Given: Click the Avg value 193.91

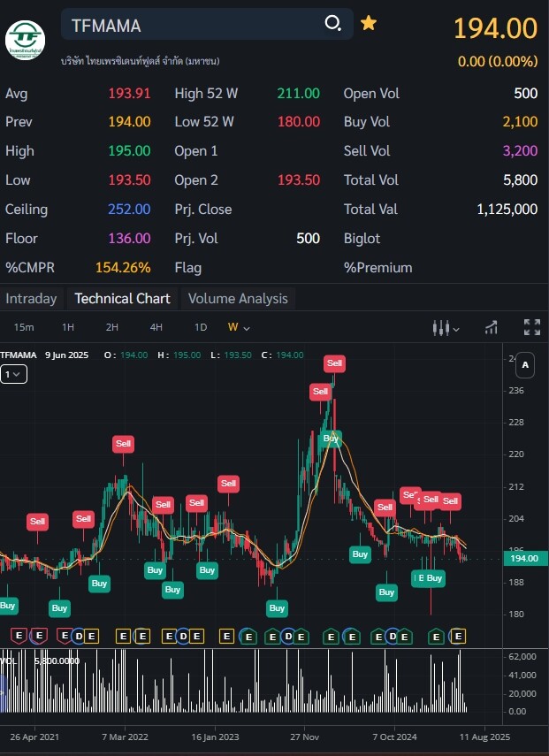Looking at the screenshot, I should (x=129, y=94).
